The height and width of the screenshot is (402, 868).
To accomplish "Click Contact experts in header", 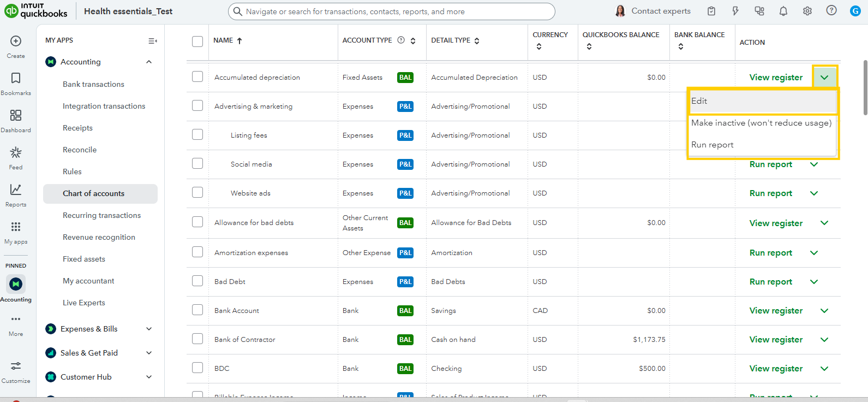I will 653,11.
